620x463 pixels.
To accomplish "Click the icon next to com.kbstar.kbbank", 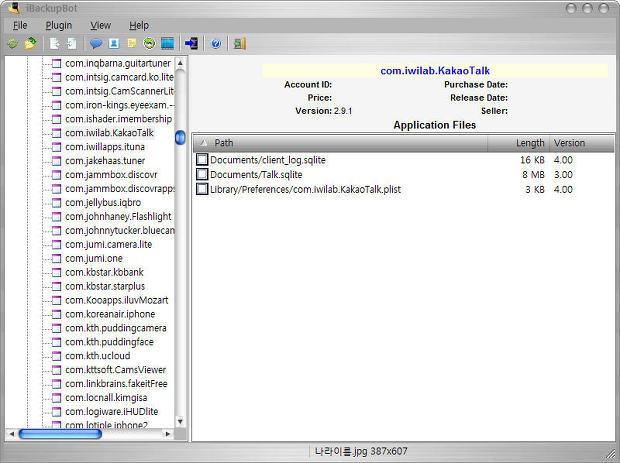I will click(57, 272).
